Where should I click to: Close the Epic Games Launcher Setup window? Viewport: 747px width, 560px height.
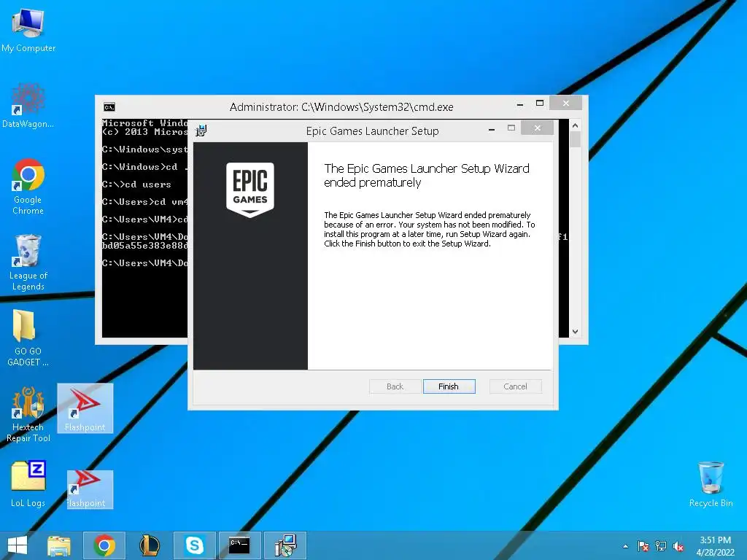[538, 128]
